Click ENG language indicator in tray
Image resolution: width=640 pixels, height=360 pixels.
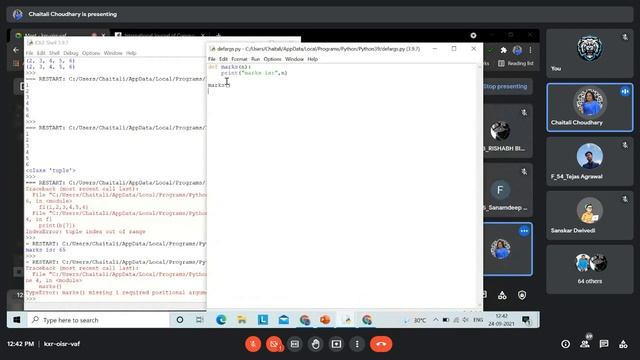pyautogui.click(x=478, y=320)
